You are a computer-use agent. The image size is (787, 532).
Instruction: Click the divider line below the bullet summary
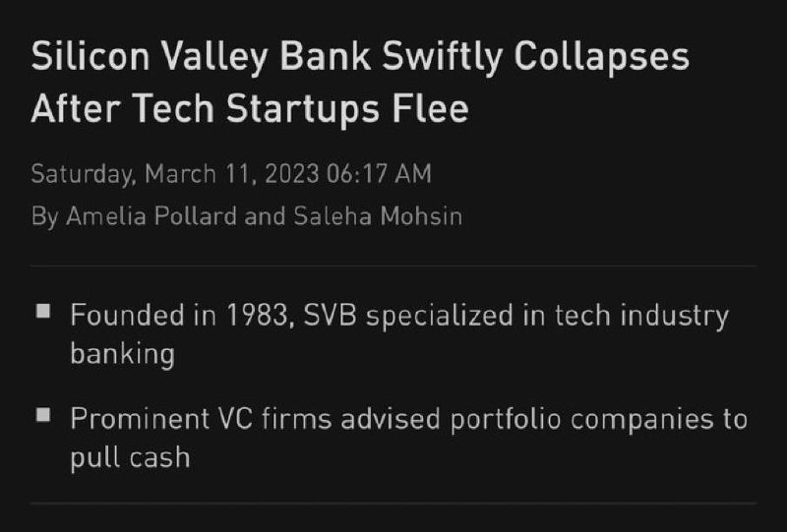click(393, 502)
